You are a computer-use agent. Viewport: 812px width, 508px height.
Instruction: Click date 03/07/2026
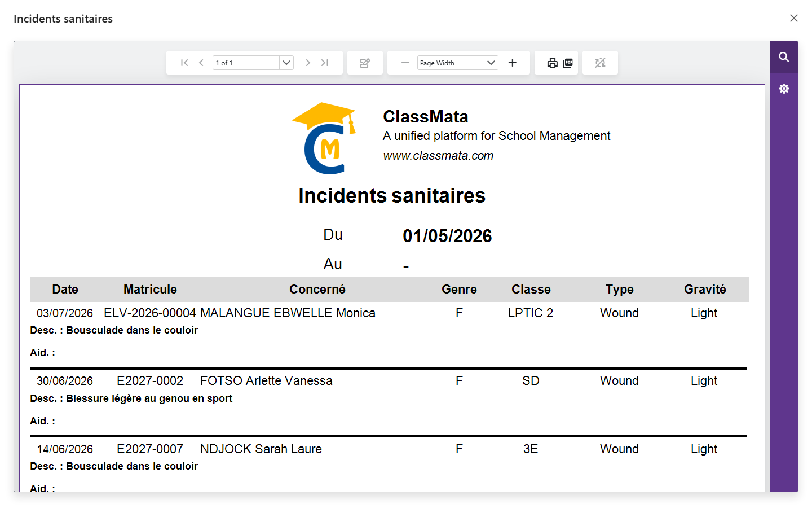point(65,313)
